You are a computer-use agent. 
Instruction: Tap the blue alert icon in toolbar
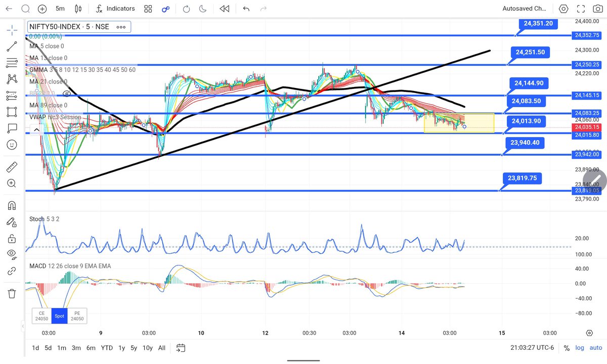[x=165, y=9]
